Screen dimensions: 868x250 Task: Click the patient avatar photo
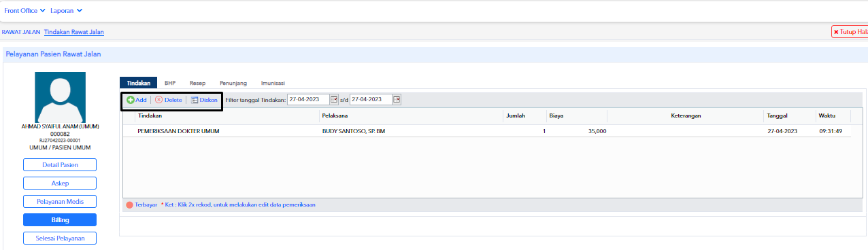[60, 97]
